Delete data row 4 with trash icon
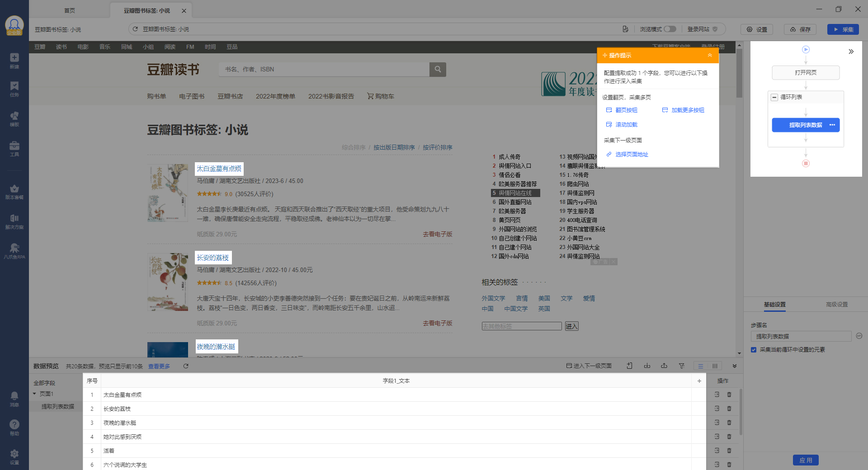Image resolution: width=868 pixels, height=470 pixels. point(729,437)
